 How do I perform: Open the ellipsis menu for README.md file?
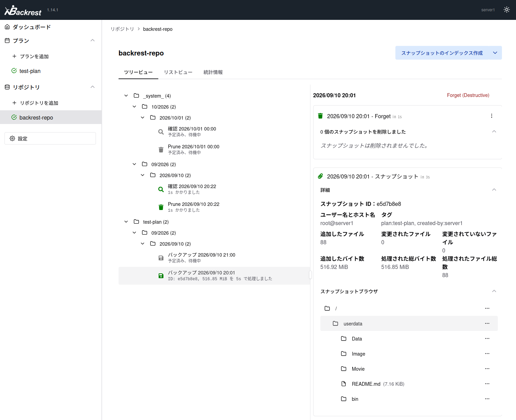(x=487, y=384)
